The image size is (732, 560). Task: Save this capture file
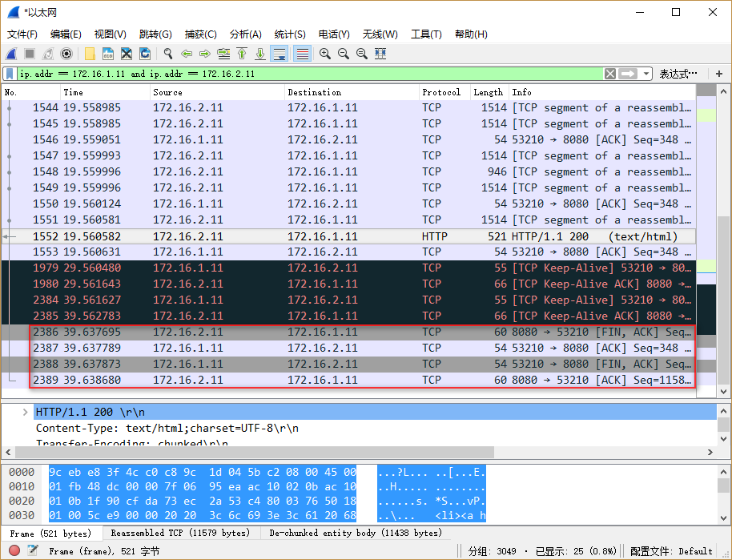pos(108,54)
